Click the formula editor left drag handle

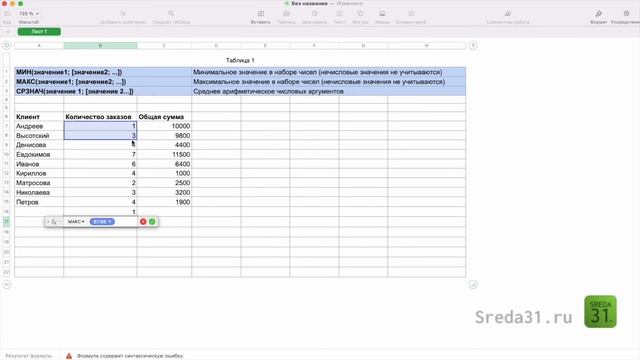(48, 222)
